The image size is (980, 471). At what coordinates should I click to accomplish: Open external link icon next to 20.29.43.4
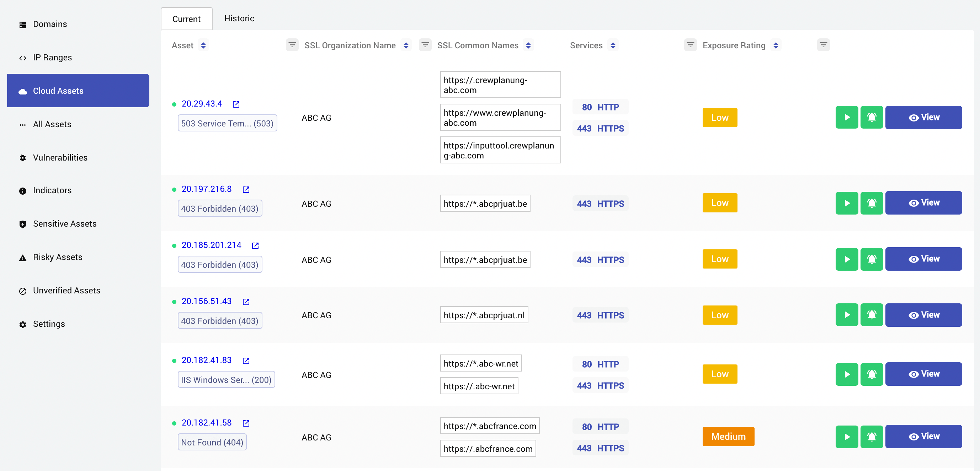coord(236,104)
